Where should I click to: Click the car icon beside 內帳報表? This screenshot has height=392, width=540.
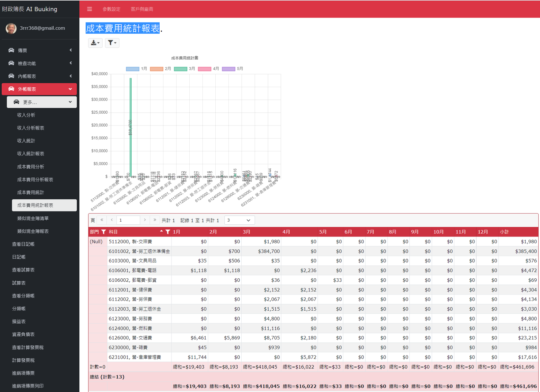click(11, 76)
